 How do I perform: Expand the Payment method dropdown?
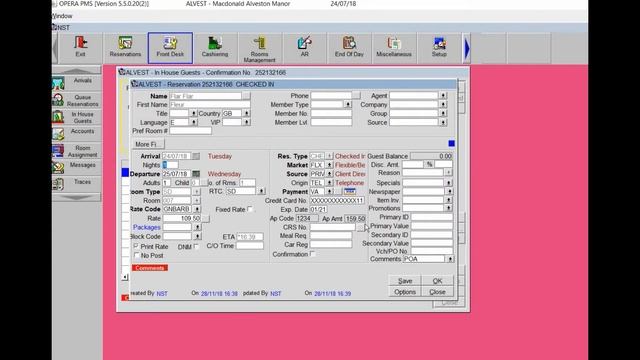pyautogui.click(x=329, y=191)
